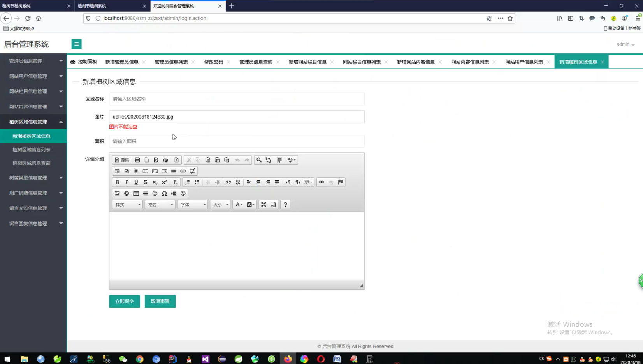Open the 样式 styles dropdown
Image resolution: width=643 pixels, height=364 pixels.
coord(128,205)
